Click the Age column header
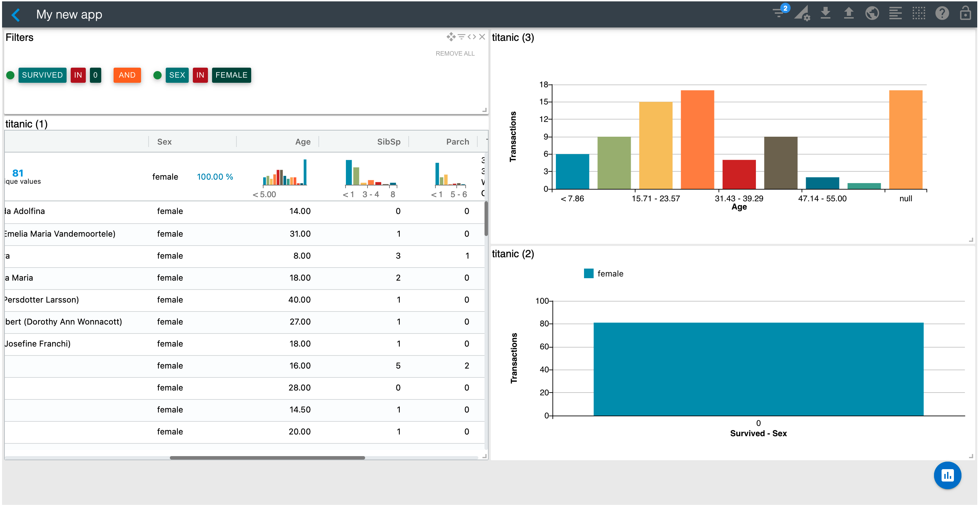 click(303, 142)
